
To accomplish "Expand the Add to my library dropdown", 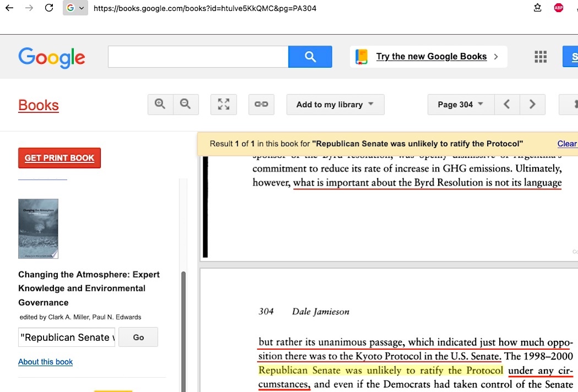I will 335,104.
